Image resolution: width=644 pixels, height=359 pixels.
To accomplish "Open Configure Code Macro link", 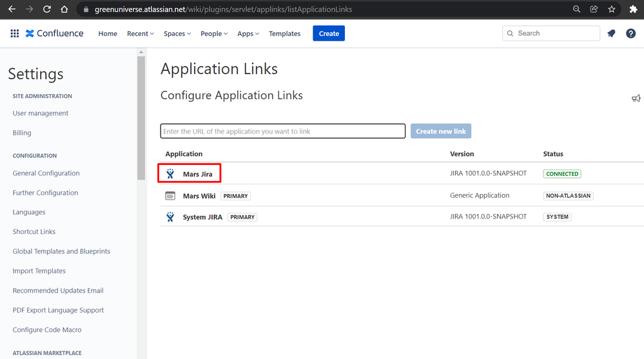I will (47, 329).
